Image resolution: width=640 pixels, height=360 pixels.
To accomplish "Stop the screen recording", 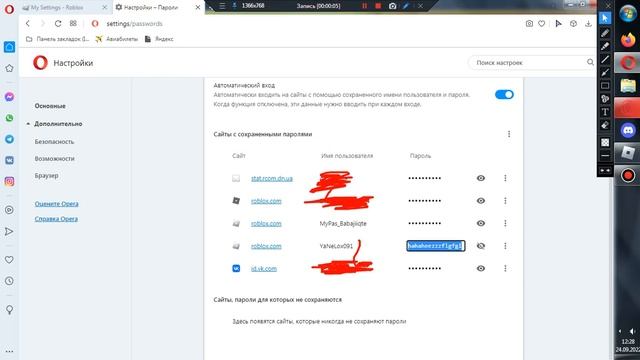I will 378,6.
